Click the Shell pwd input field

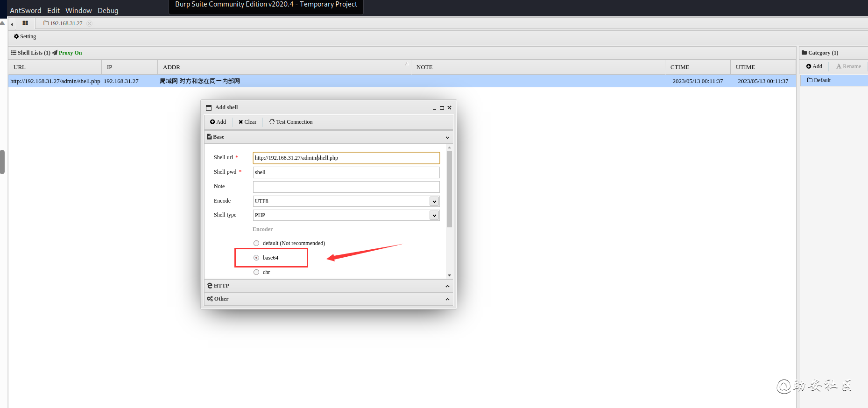(x=346, y=172)
